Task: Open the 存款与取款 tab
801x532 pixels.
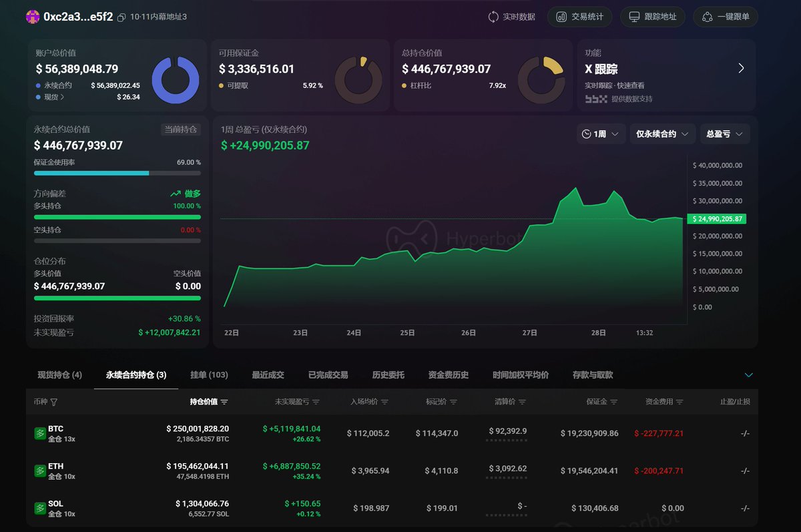Action: click(593, 375)
